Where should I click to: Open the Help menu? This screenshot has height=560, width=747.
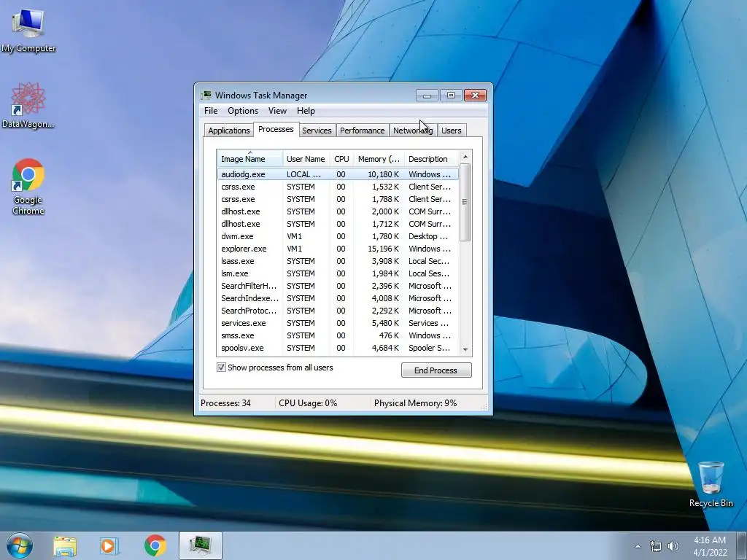[x=306, y=111]
